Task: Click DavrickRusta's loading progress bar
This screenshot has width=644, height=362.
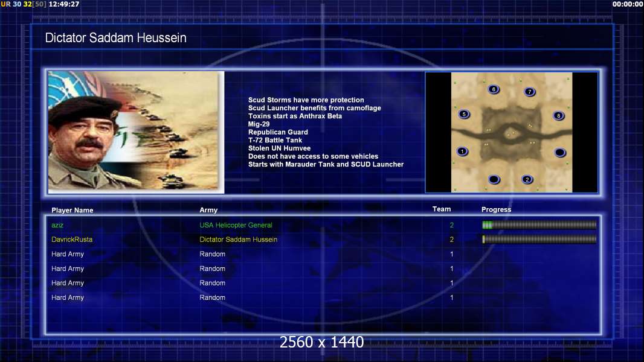Action: point(539,240)
